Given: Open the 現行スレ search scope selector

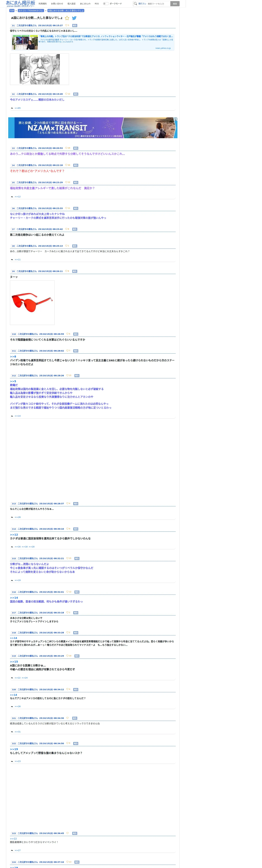Looking at the screenshot, I should click(x=142, y=4).
